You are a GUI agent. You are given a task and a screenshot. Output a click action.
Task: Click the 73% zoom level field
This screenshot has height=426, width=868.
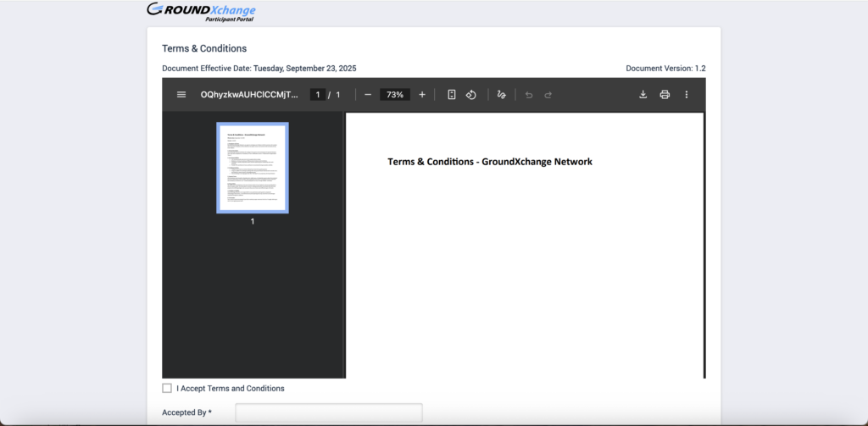[x=395, y=95]
